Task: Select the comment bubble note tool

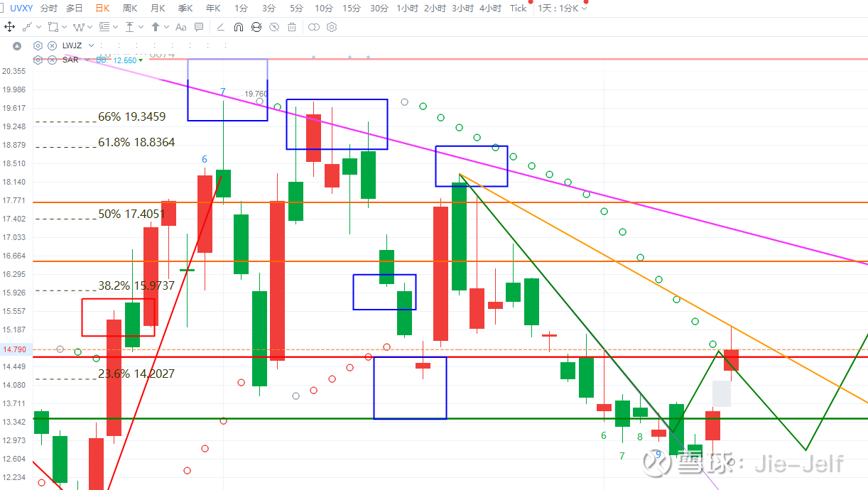Action: click(199, 27)
